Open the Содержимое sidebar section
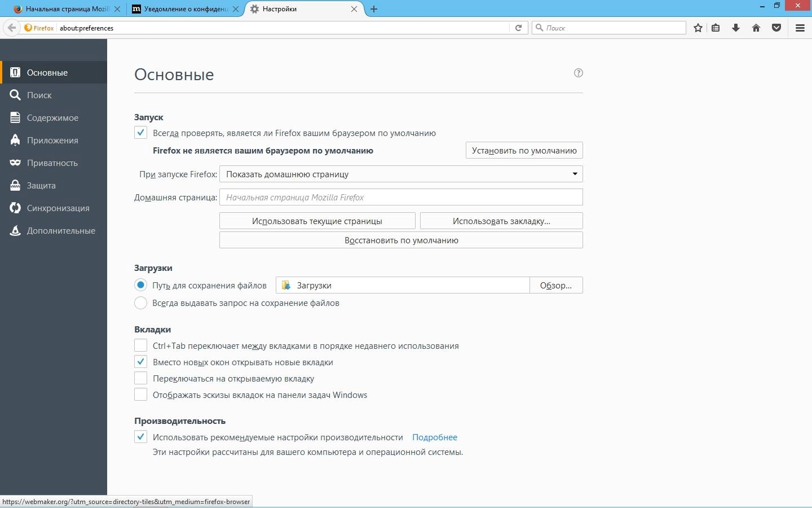Screen dimensions: 812x508 pyautogui.click(x=54, y=117)
